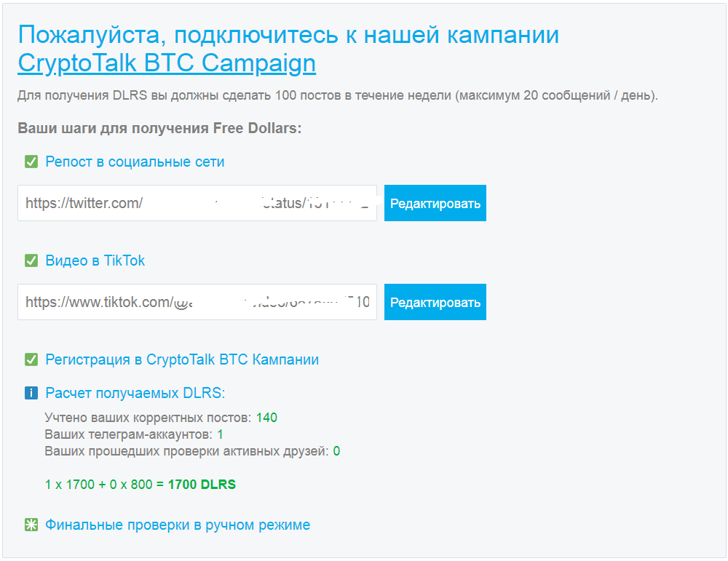Click "Редактировать" next to the TikTok link
Viewport: 728px width, 561px height.
(435, 302)
